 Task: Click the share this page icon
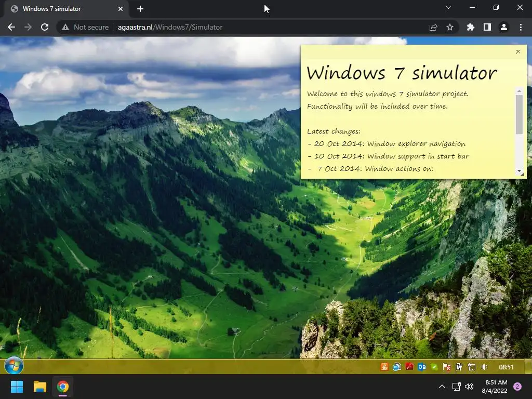[433, 27]
